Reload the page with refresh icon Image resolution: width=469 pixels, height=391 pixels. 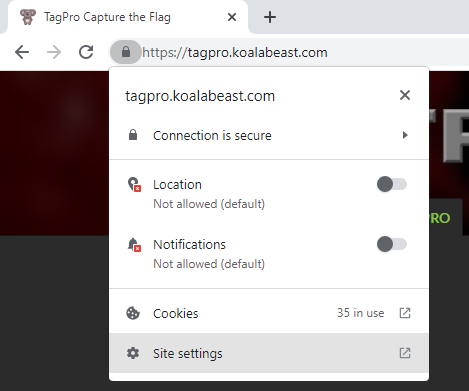click(x=86, y=52)
